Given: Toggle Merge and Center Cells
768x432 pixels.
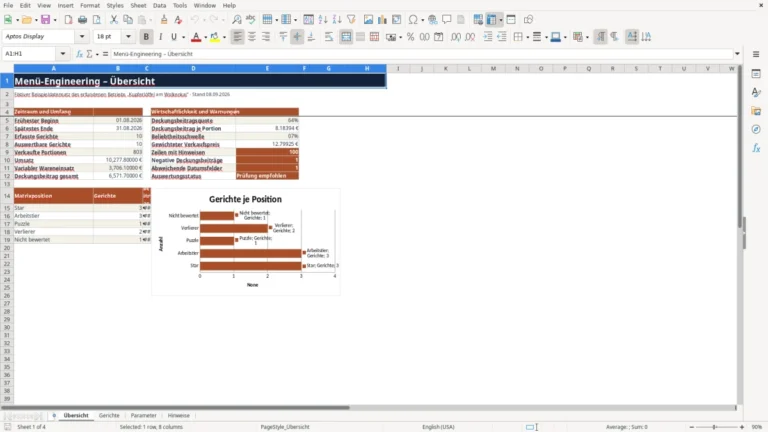Looking at the screenshot, I should tap(346, 37).
